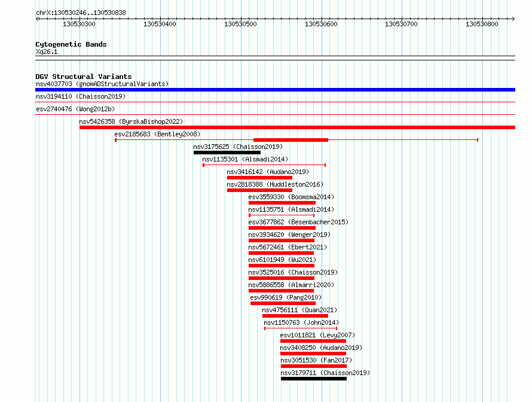Viewport: 532px width, 402px height.
Task: Click ruler position 130530600
Action: (x=322, y=24)
